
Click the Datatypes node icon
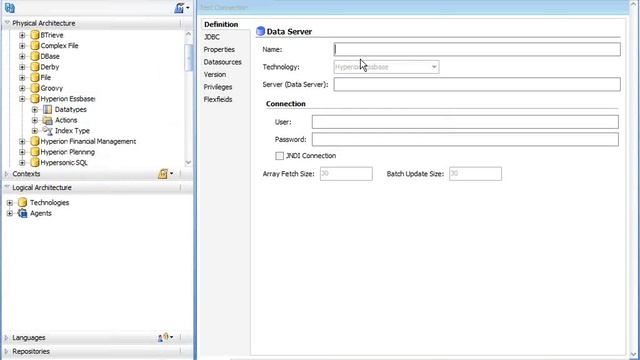point(48,109)
